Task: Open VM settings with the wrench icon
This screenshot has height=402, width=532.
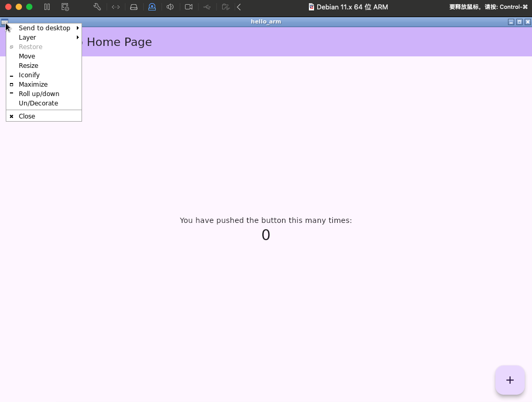Action: (97, 7)
